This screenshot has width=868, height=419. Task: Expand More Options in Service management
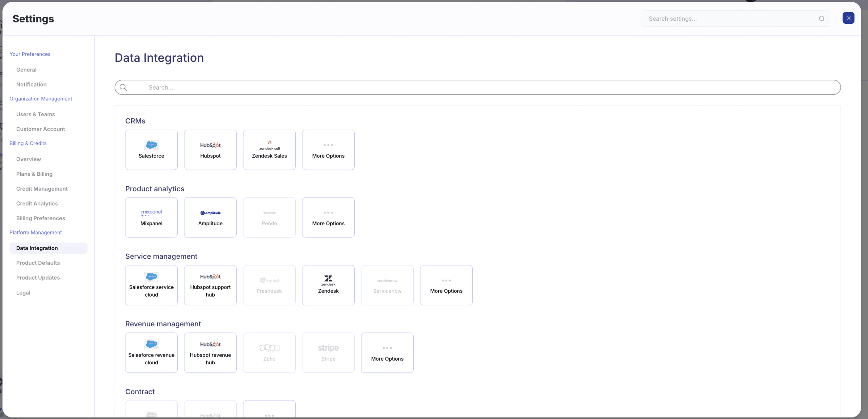pyautogui.click(x=446, y=285)
